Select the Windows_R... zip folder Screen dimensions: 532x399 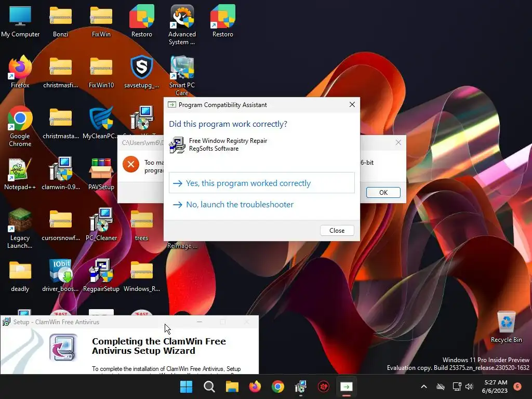pyautogui.click(x=142, y=275)
